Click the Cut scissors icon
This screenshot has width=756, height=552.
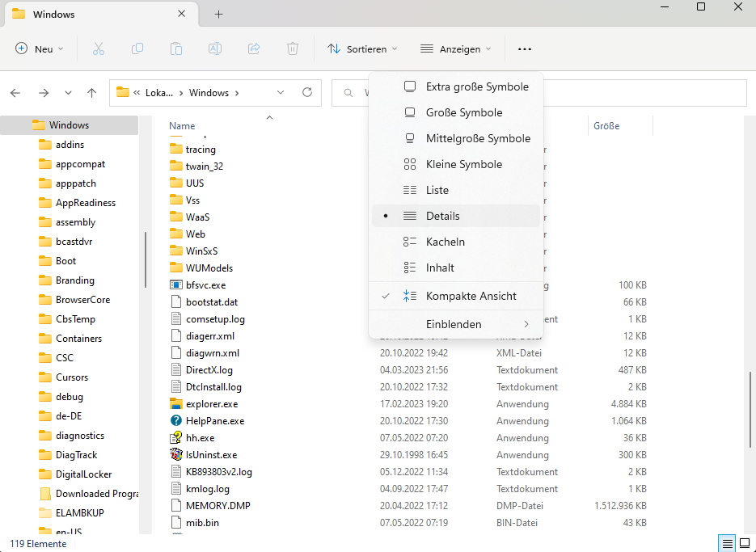(x=99, y=48)
